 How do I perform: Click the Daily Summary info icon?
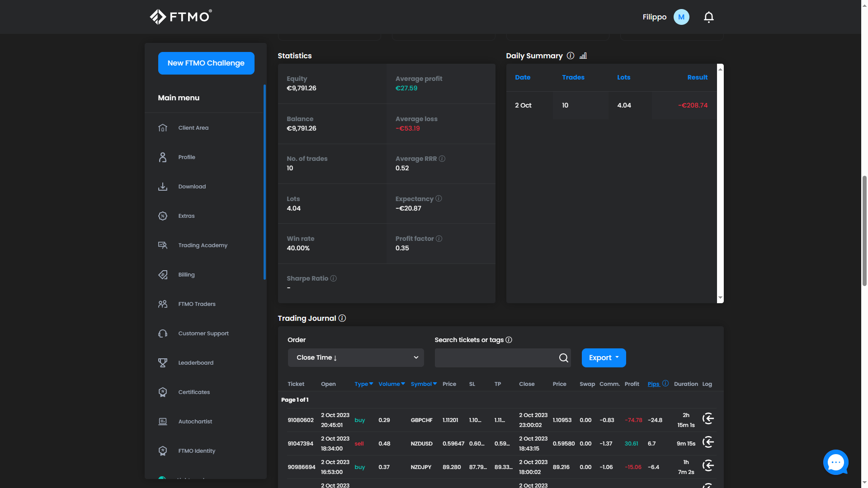click(x=571, y=56)
